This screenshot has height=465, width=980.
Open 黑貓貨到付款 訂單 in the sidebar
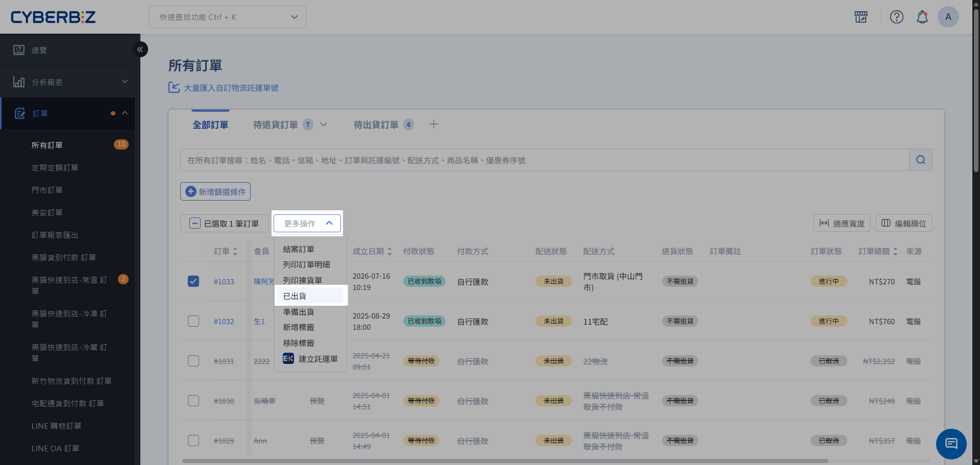pos(64,257)
